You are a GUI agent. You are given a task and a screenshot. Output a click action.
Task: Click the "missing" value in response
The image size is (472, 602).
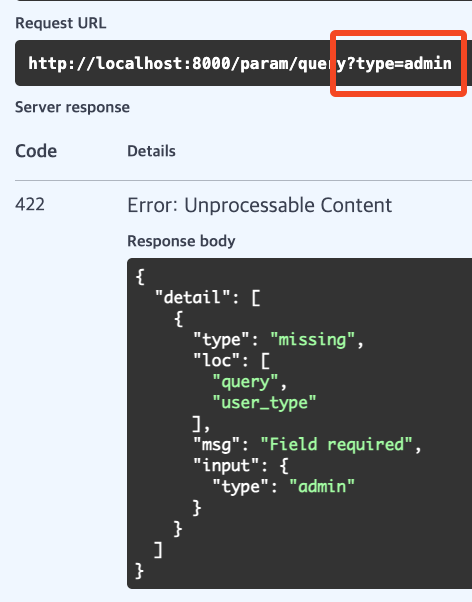[x=313, y=339]
